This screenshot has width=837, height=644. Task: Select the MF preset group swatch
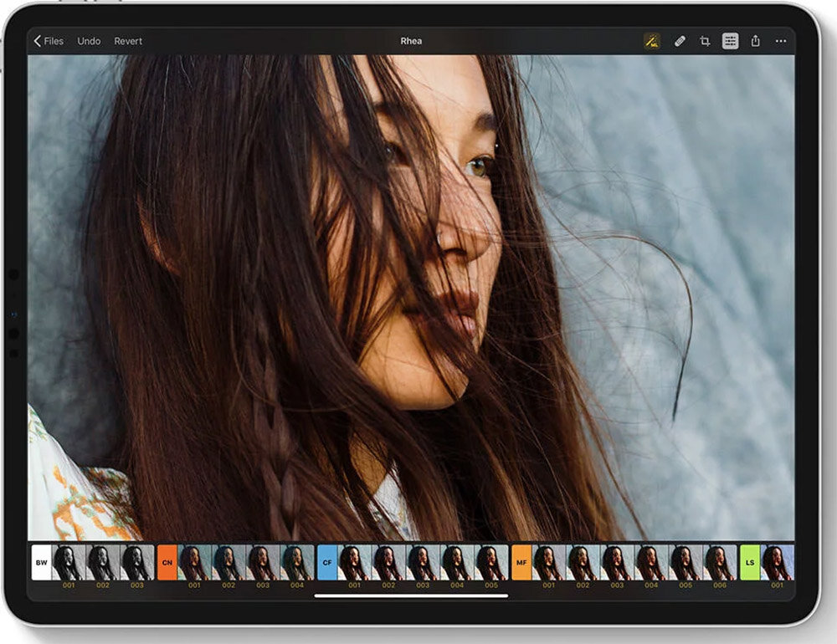point(521,562)
